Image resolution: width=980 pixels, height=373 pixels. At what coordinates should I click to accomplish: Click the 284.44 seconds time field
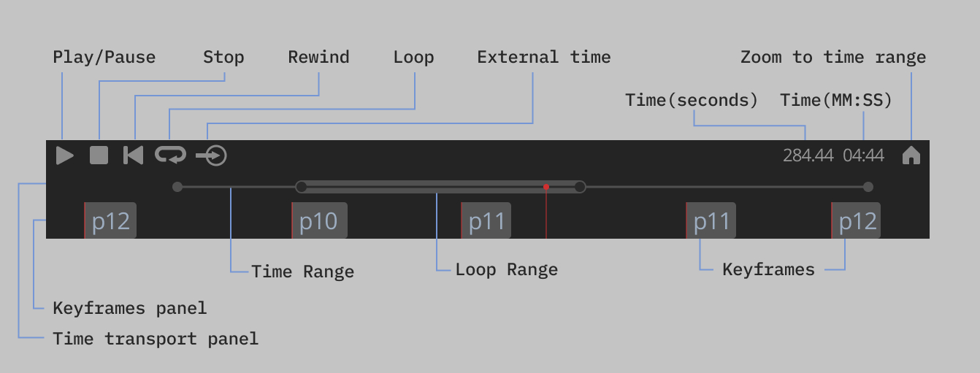pos(808,155)
